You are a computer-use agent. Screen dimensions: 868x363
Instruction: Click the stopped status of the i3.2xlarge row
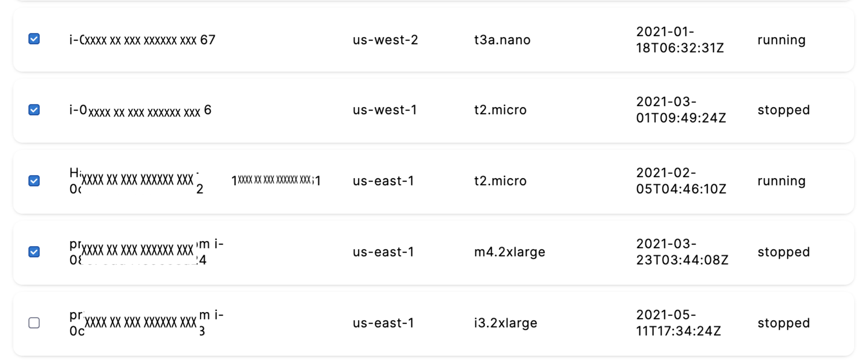[784, 323]
